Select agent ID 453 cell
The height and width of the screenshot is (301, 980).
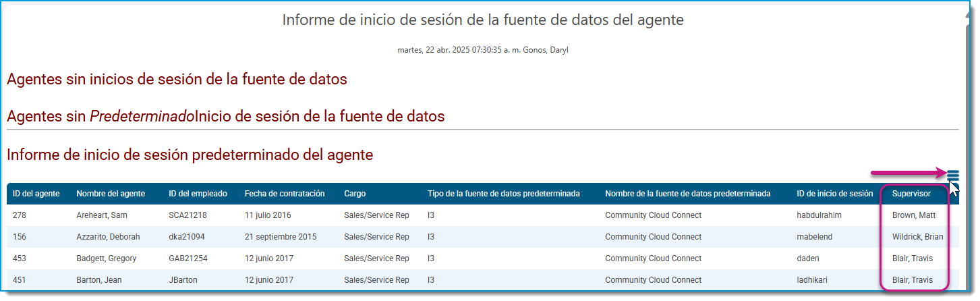[x=19, y=258]
